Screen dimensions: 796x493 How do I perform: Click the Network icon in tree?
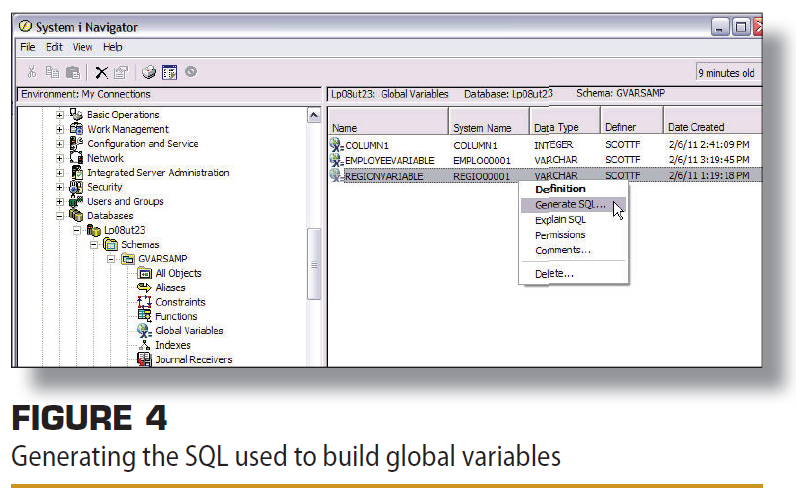(76, 157)
